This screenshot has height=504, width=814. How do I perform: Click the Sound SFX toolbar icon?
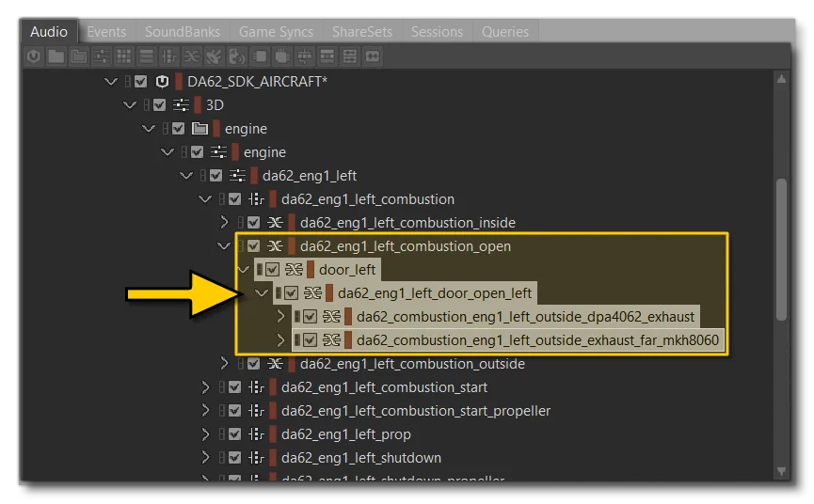coord(215,56)
